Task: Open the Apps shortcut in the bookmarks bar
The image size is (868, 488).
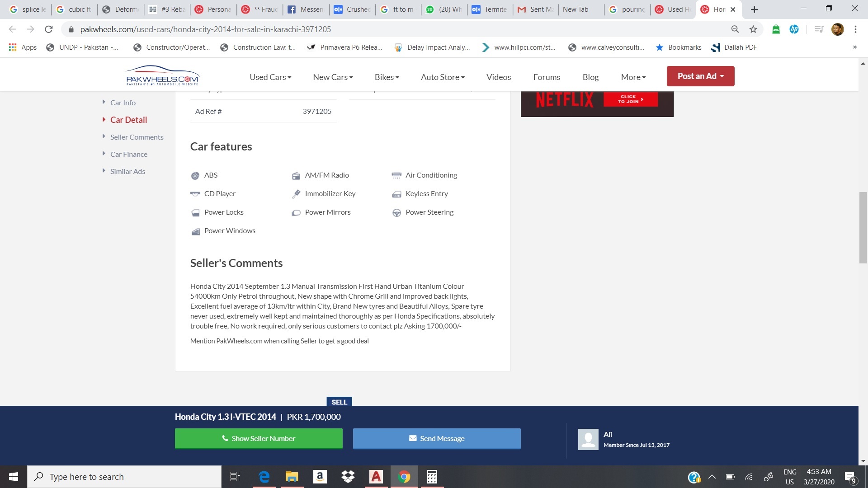Action: (23, 47)
